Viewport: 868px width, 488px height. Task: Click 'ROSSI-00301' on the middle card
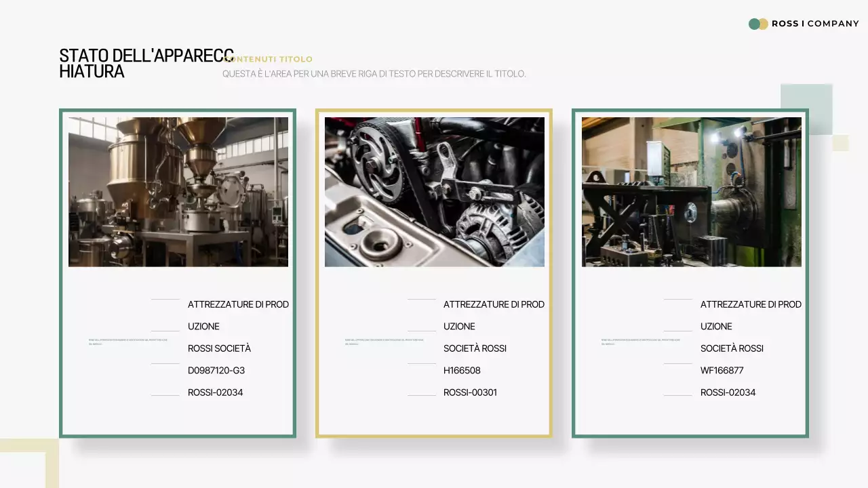(x=471, y=392)
